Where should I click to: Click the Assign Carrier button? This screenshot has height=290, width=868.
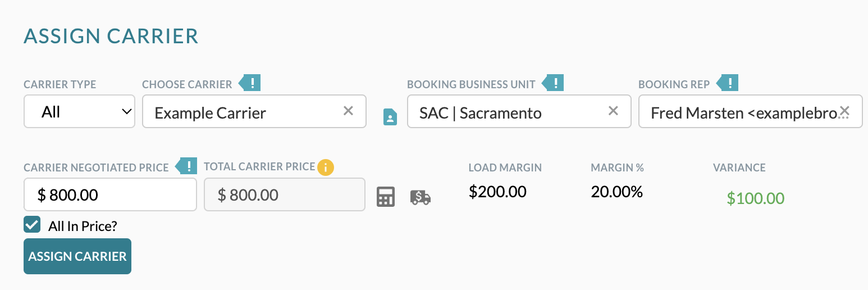click(x=77, y=256)
